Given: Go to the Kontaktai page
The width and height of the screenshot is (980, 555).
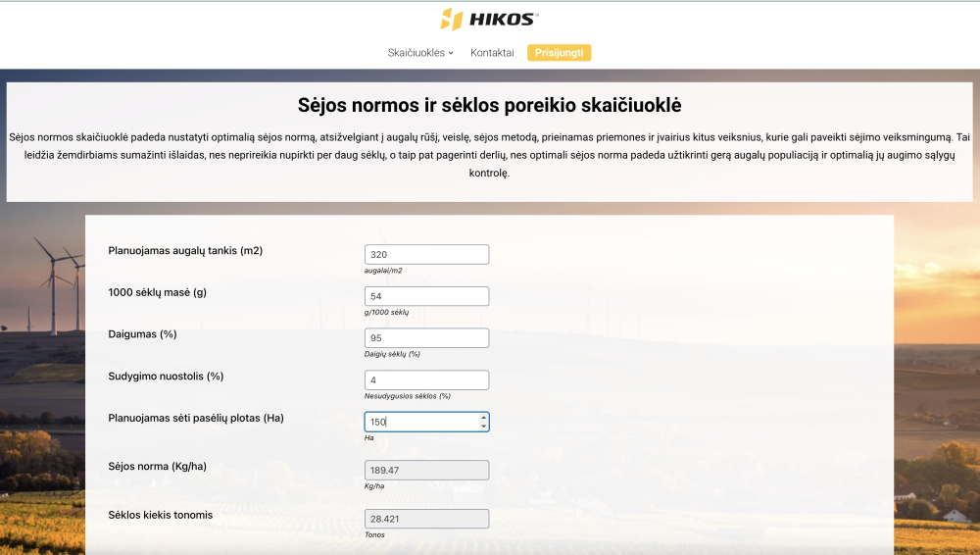Looking at the screenshot, I should [x=492, y=53].
